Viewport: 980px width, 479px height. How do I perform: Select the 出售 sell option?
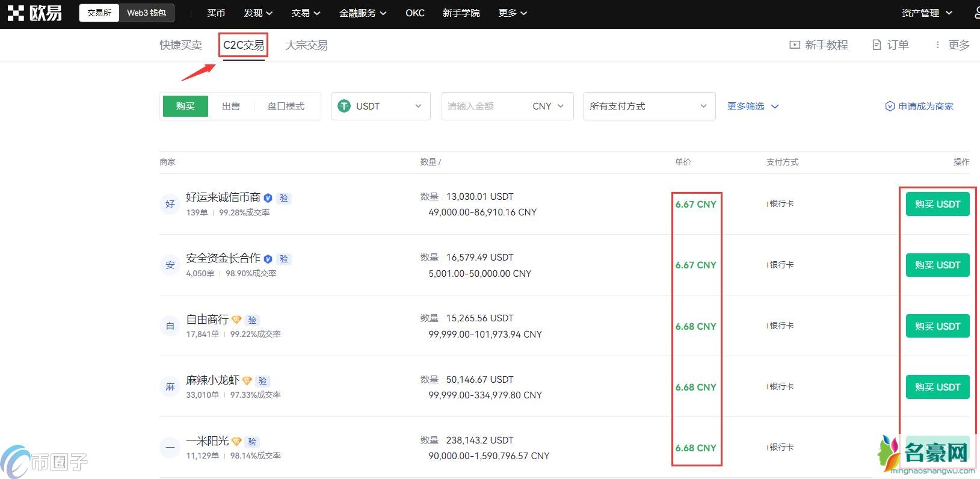tap(231, 106)
